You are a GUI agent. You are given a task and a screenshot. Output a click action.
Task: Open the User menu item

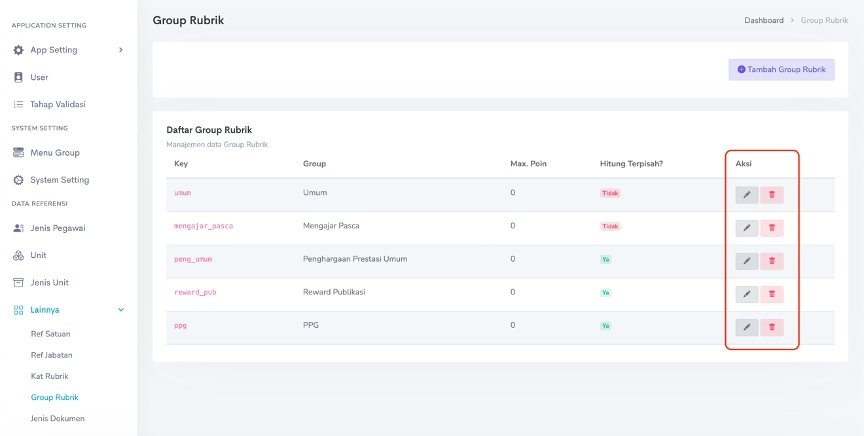(x=39, y=77)
